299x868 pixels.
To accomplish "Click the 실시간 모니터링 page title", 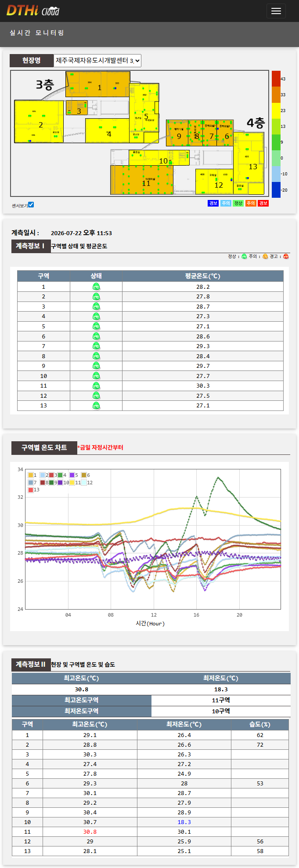I will (37, 33).
